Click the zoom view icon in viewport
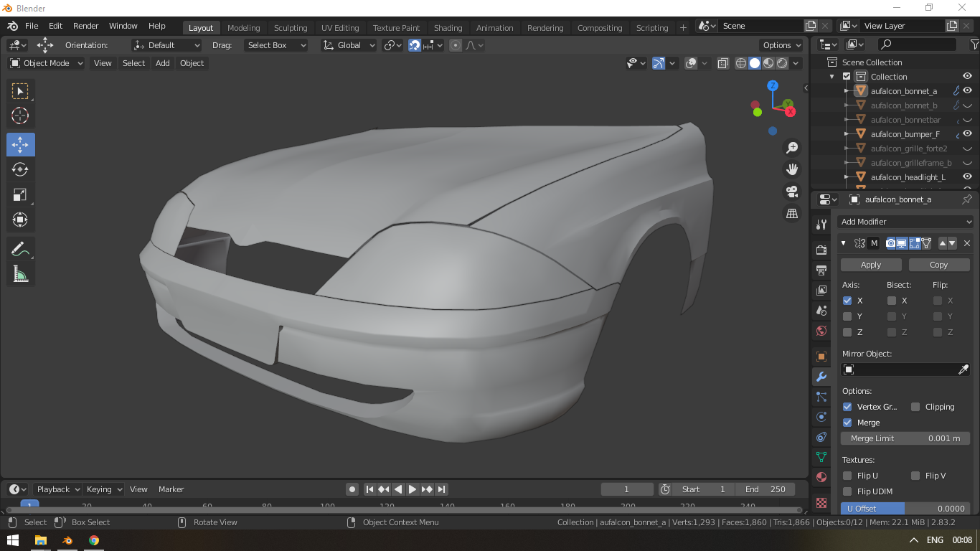980x551 pixels. (x=792, y=148)
